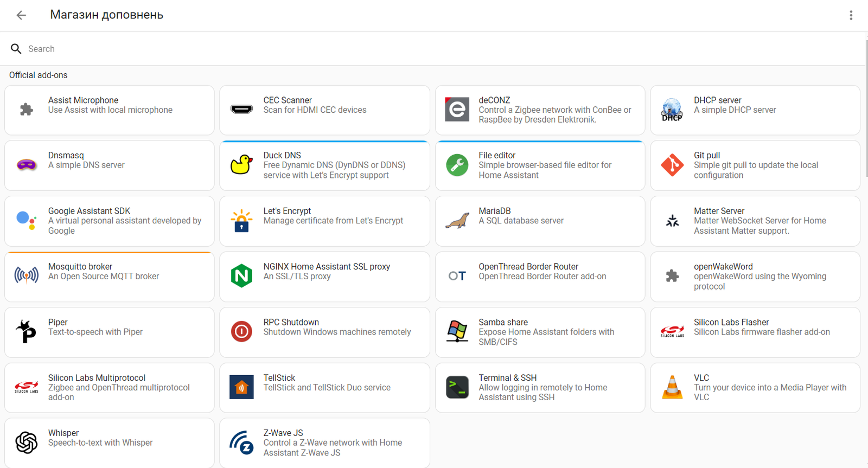Open the Silicon Labs Multiprotocol title
The width and height of the screenshot is (868, 468).
[97, 378]
